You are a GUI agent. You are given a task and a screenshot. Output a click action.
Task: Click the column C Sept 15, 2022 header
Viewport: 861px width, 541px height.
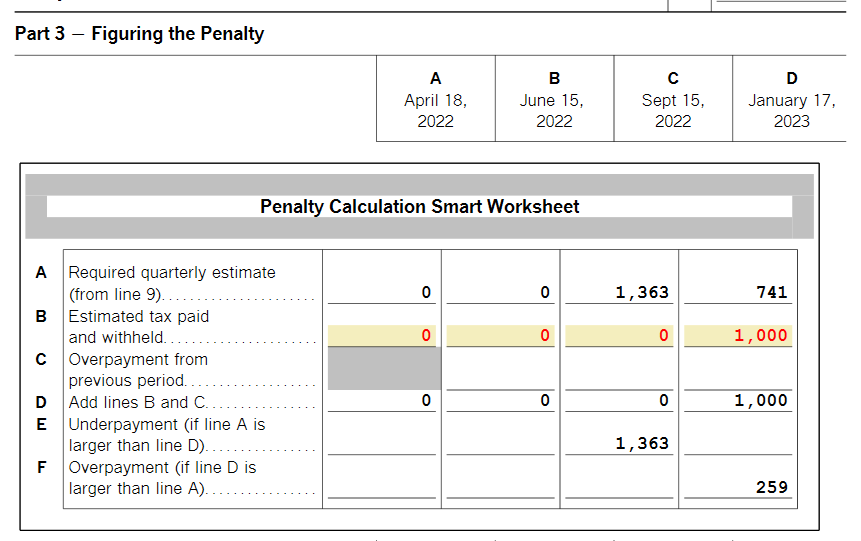pos(672,100)
